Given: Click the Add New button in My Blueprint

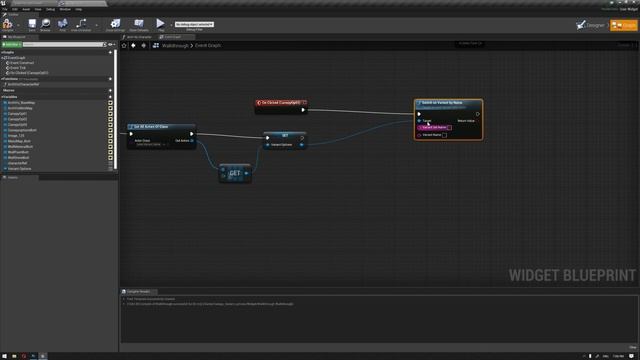Looking at the screenshot, I should (x=11, y=44).
